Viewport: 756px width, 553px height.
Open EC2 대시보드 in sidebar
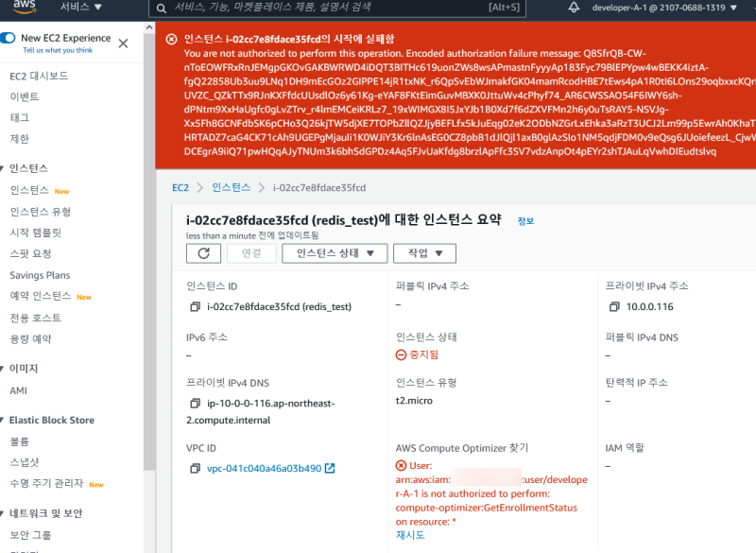39,76
